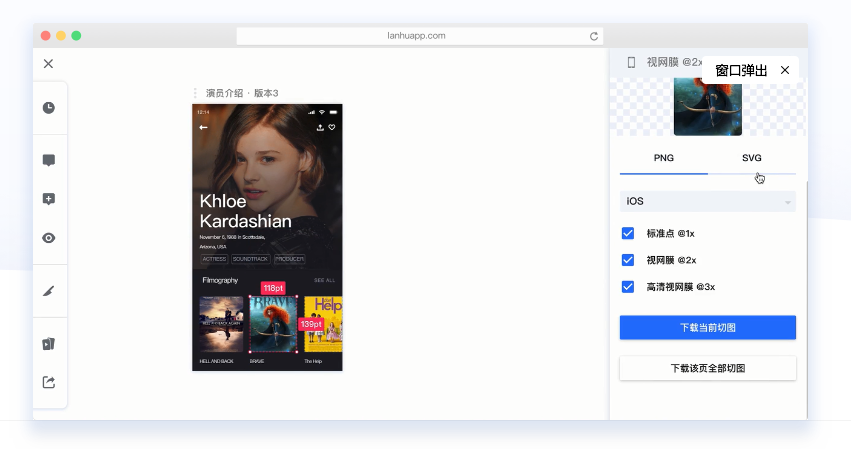Select the Brave movie poster thumbnail
Image resolution: width=851 pixels, height=449 pixels.
click(274, 324)
